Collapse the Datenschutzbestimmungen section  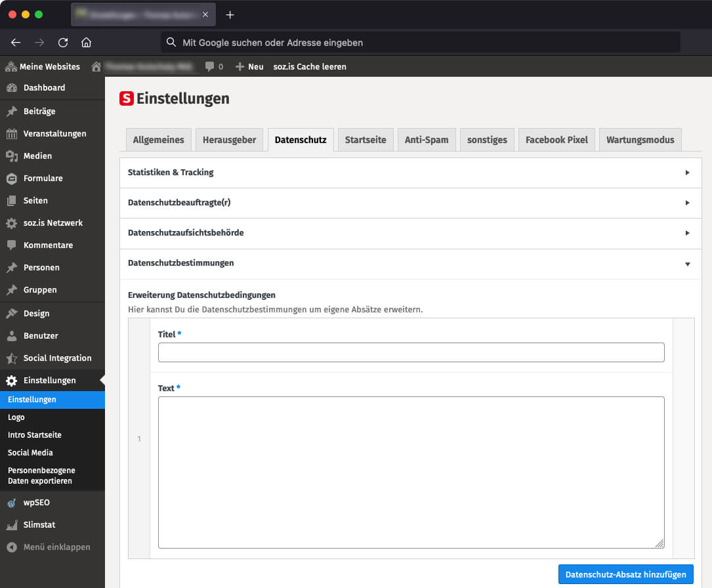click(x=687, y=264)
